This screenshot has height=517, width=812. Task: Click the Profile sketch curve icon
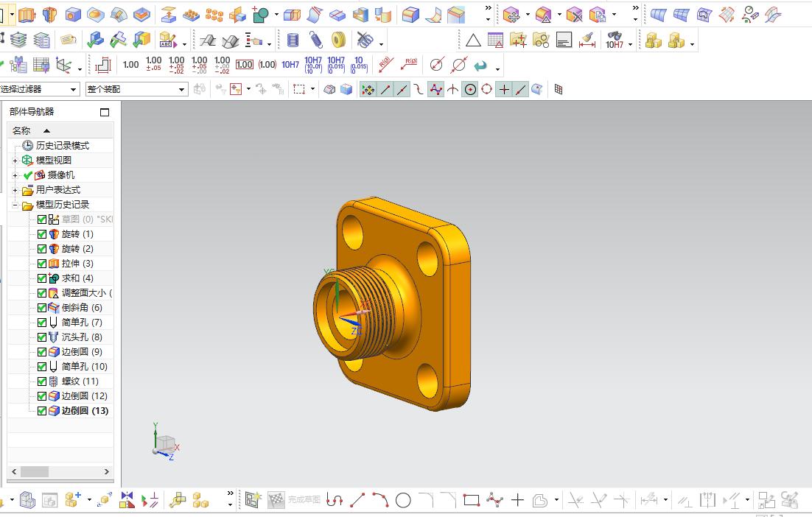(x=335, y=500)
